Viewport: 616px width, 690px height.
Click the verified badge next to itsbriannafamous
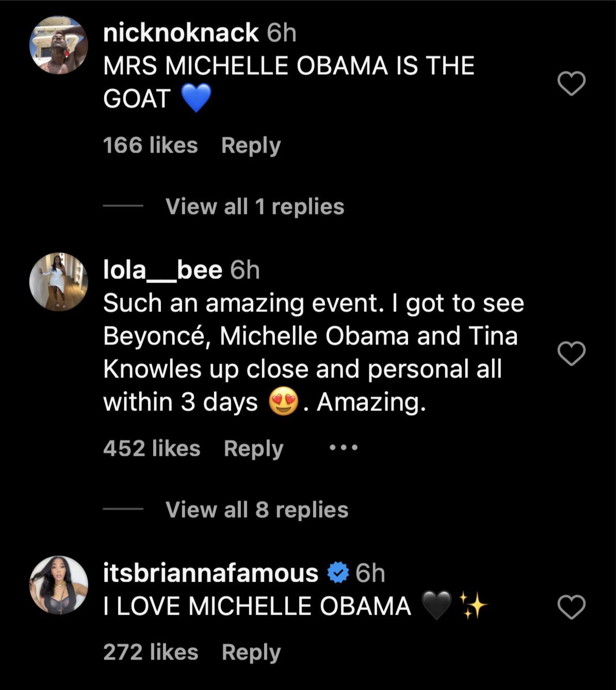(338, 573)
